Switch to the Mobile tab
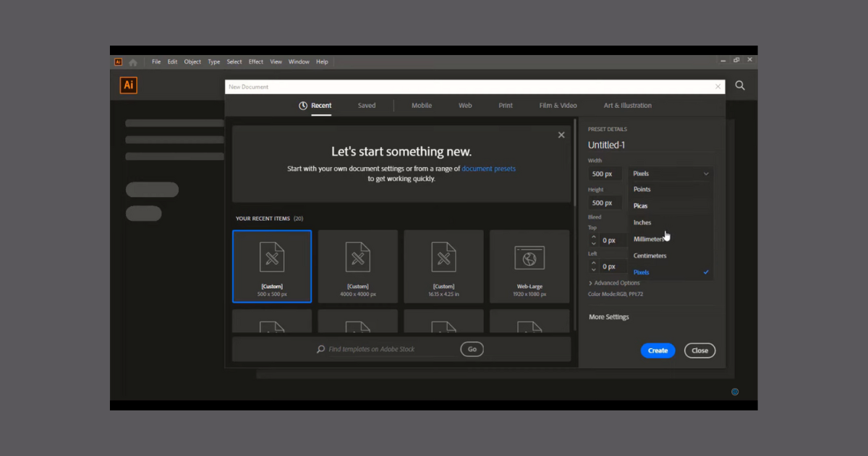868x456 pixels. click(x=422, y=106)
